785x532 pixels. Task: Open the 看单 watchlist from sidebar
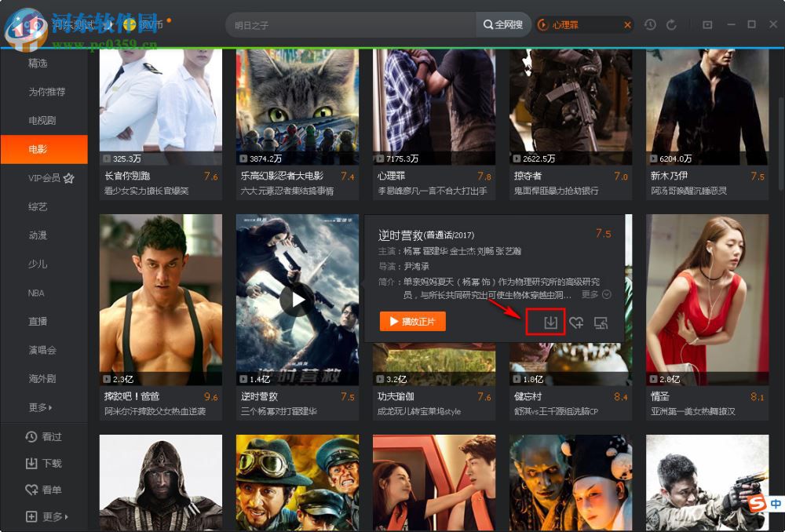[x=43, y=490]
